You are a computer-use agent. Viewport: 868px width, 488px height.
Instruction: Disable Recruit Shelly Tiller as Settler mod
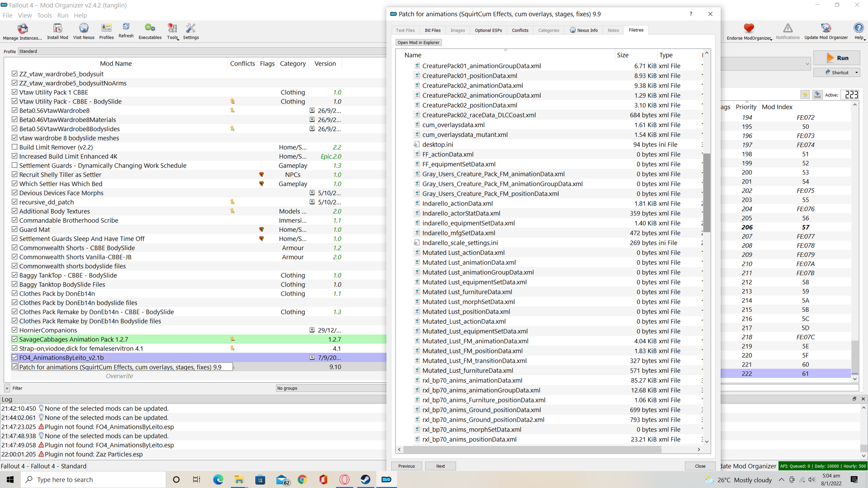click(x=14, y=174)
